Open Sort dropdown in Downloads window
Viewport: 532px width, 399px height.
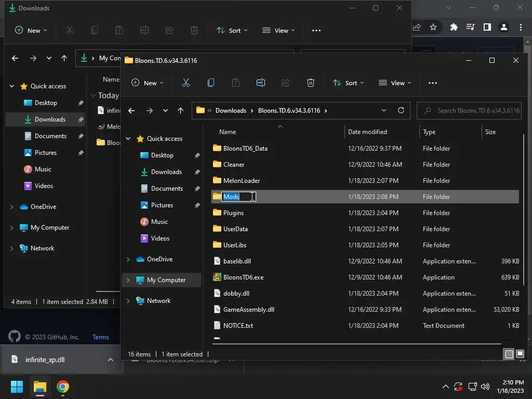coord(232,31)
